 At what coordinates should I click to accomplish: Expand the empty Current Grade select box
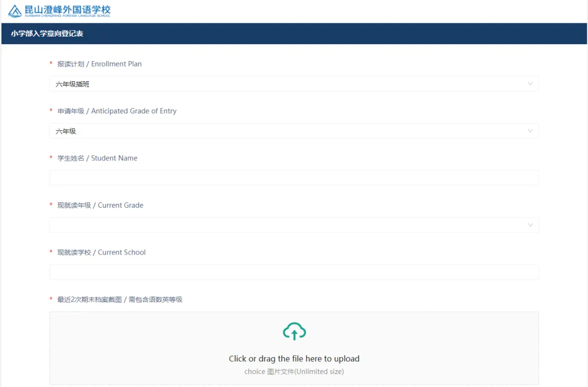(x=289, y=225)
